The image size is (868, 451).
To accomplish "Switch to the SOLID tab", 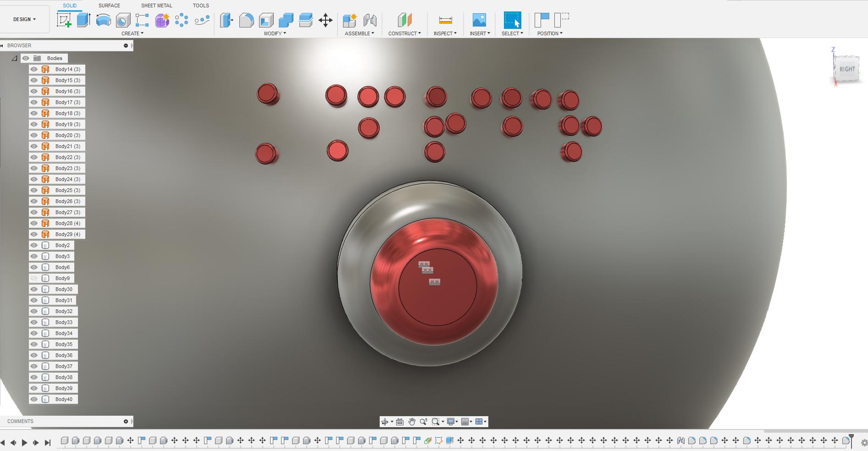I will tap(70, 5).
